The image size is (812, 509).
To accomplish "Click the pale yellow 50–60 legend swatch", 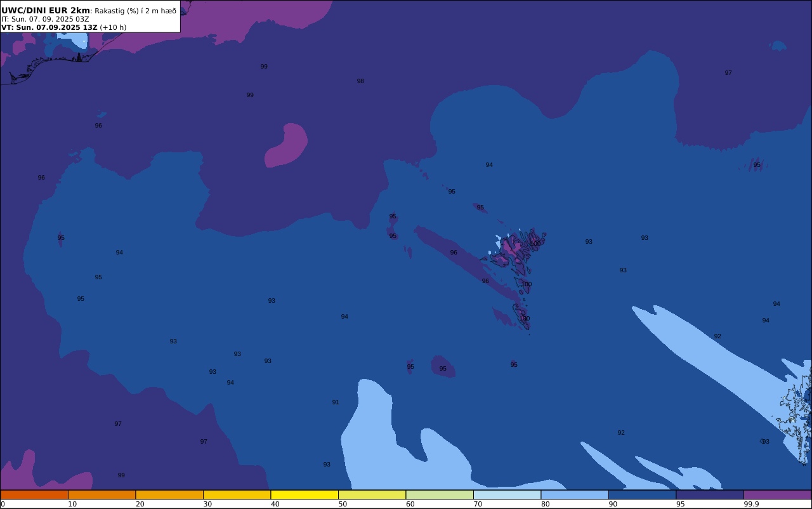I will 372,494.
